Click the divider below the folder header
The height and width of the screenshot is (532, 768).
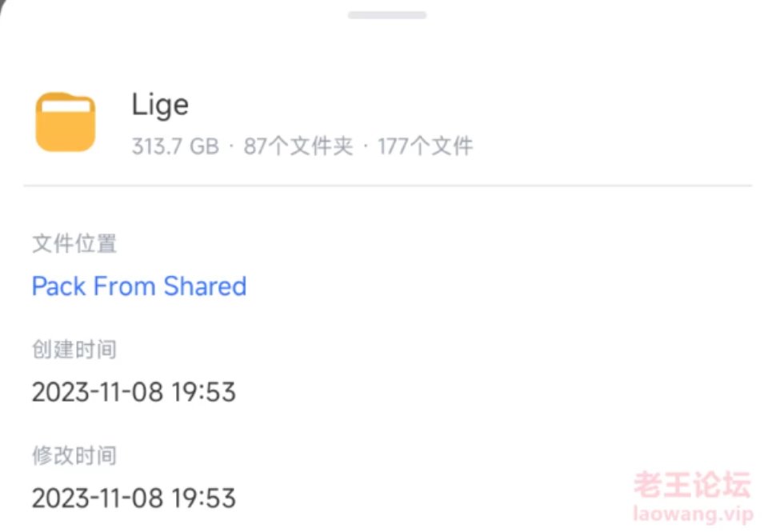tap(384, 186)
